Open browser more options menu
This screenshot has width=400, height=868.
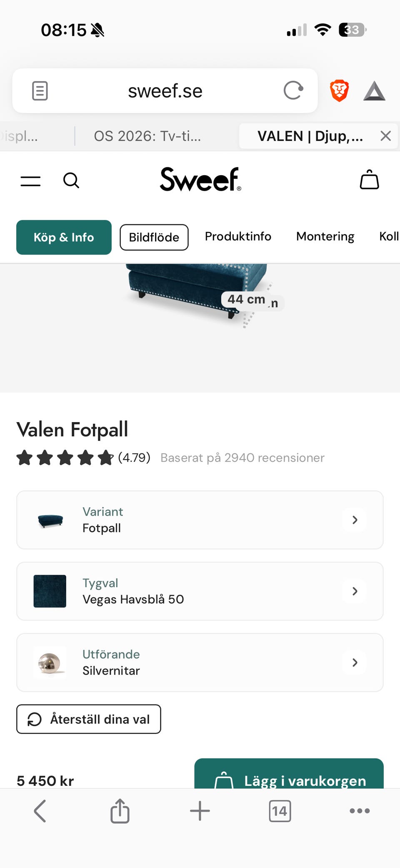point(360,811)
